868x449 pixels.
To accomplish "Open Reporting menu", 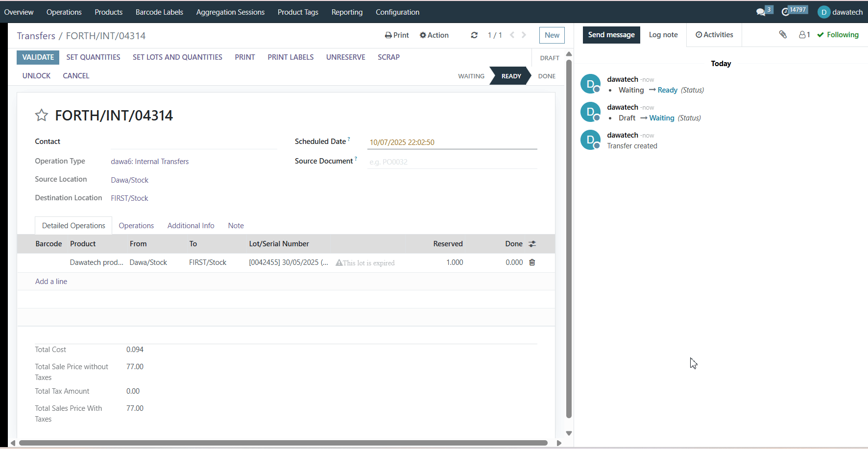I will click(x=347, y=12).
